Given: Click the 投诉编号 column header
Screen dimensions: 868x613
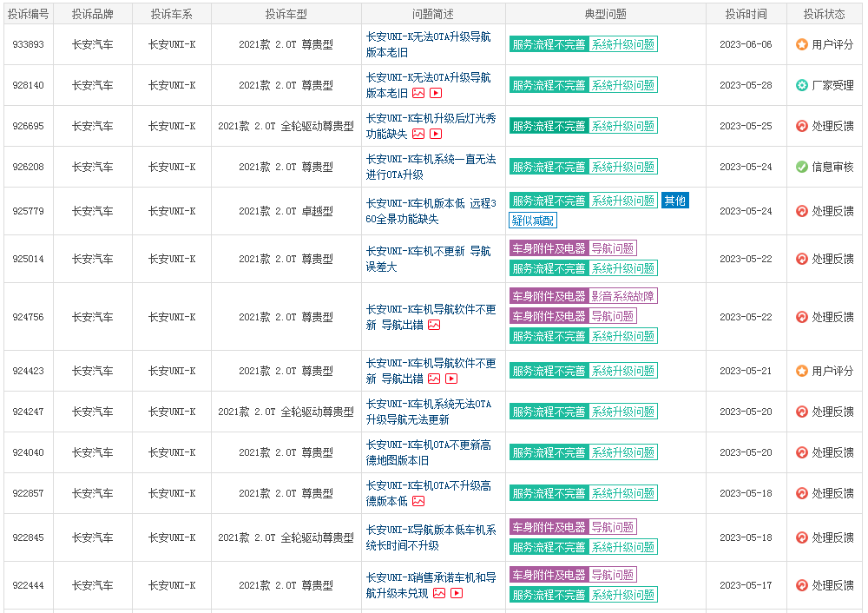Looking at the screenshot, I should pos(29,14).
